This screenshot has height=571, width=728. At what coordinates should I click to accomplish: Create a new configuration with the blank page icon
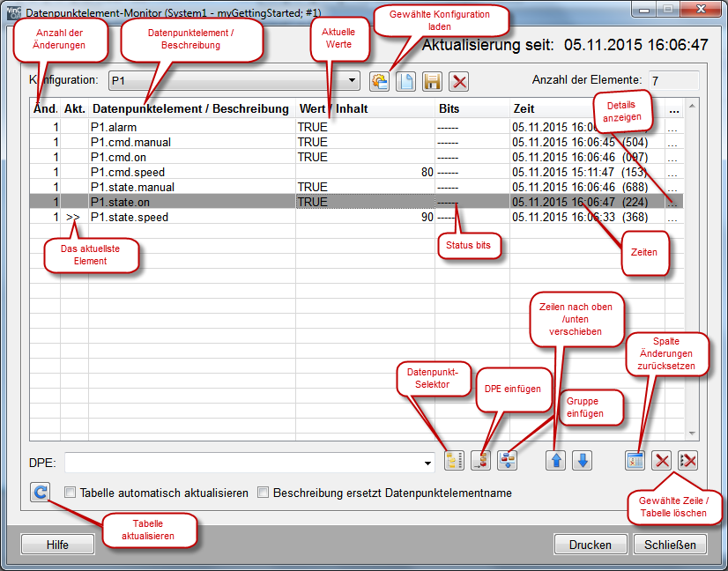tap(405, 82)
